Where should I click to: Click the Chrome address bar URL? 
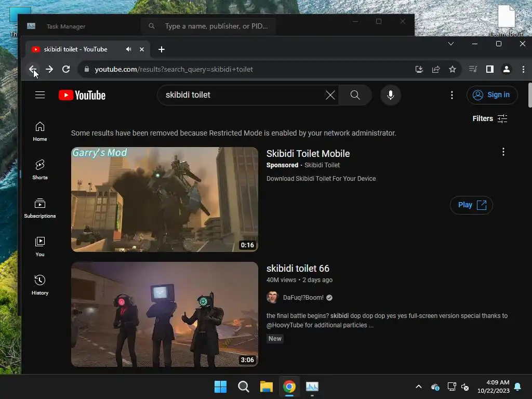[x=174, y=69]
